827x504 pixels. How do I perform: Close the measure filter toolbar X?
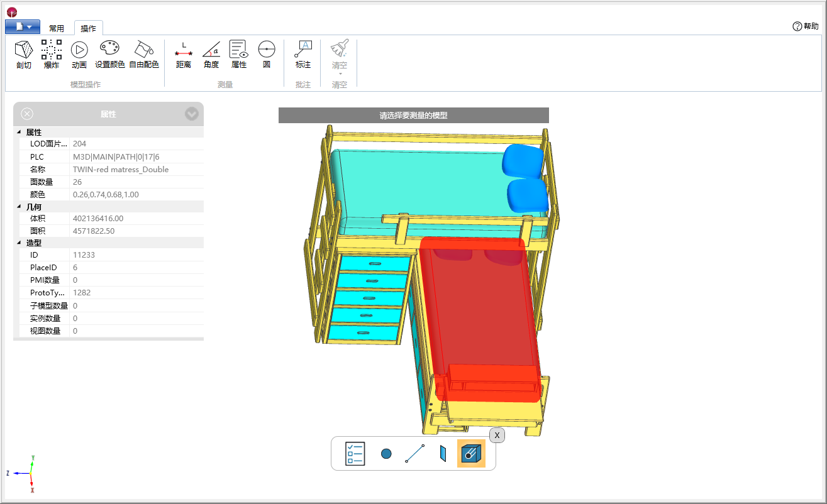click(497, 435)
